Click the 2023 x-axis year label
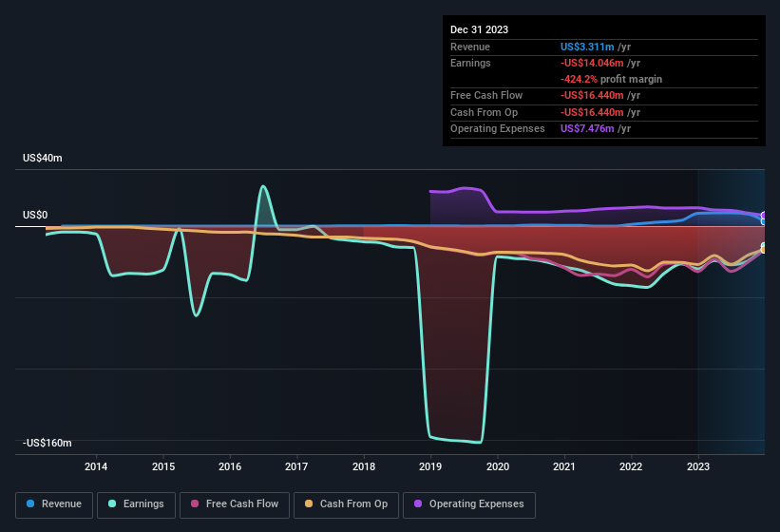This screenshot has height=532, width=780. tap(698, 466)
